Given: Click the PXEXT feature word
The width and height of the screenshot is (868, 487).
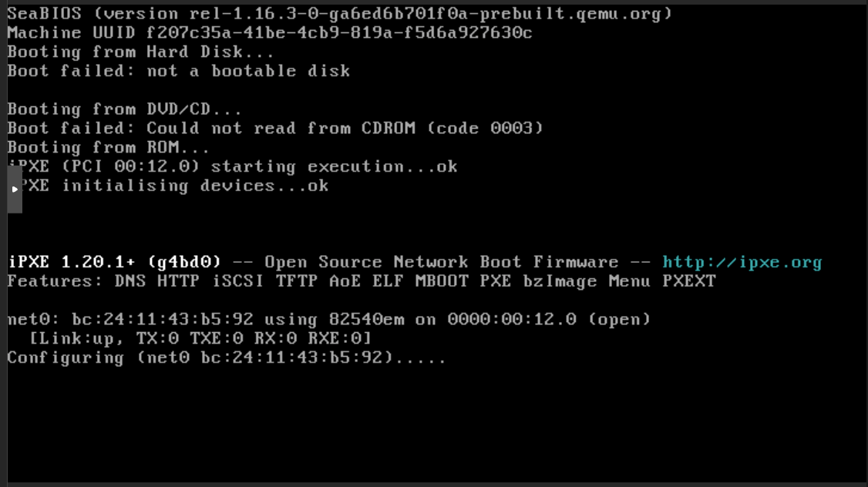Looking at the screenshot, I should point(688,281).
